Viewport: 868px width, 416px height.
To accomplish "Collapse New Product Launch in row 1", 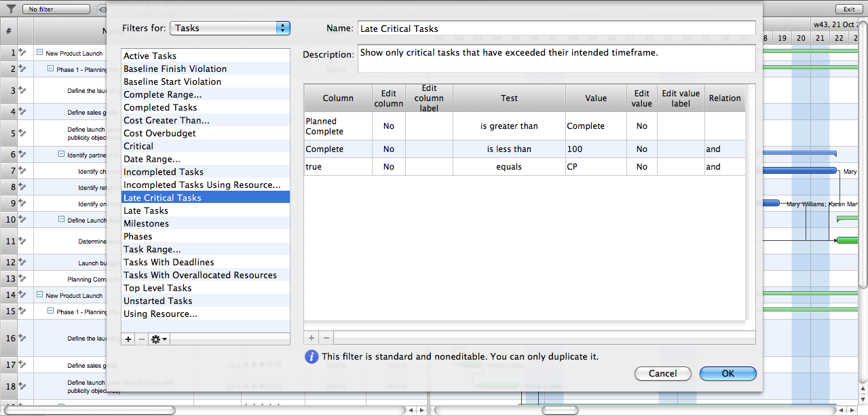I will [40, 52].
